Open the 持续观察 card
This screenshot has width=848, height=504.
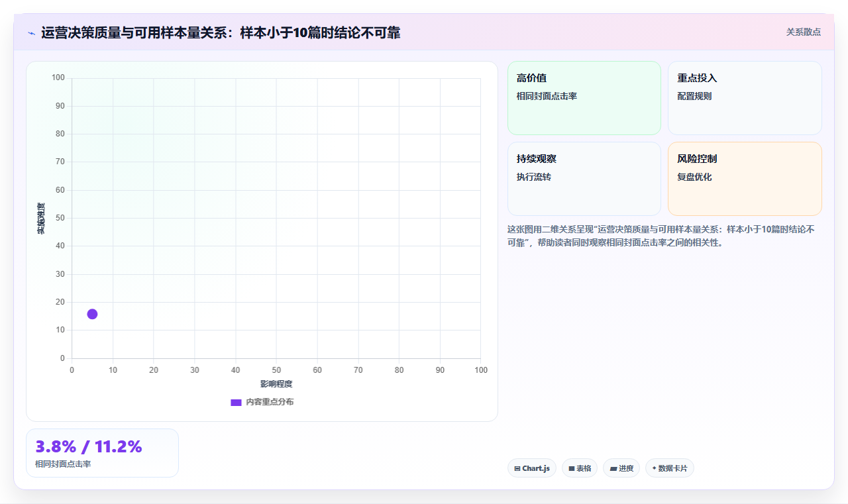pyautogui.click(x=584, y=179)
